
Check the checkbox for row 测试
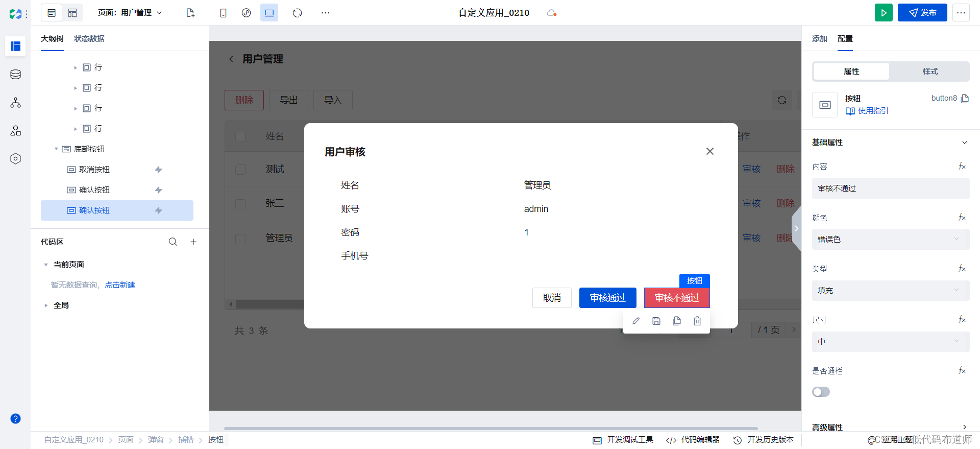[x=240, y=169]
